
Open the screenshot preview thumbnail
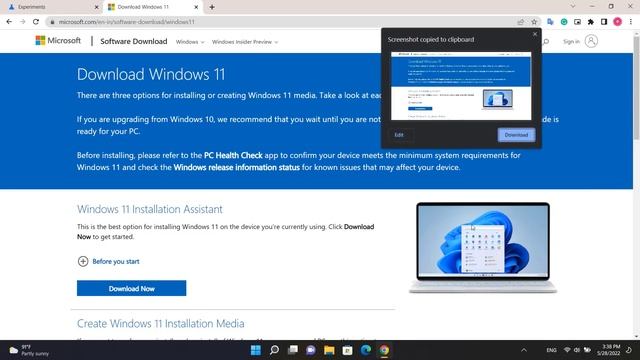tap(461, 86)
